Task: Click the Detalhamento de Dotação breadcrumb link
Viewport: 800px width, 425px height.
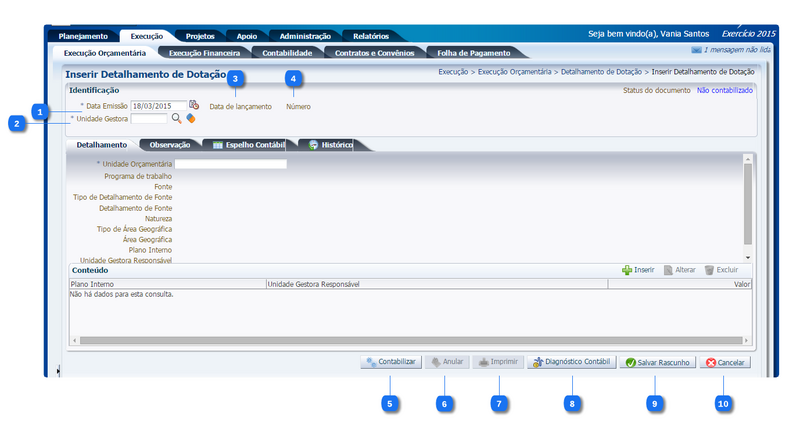Action: coord(602,72)
